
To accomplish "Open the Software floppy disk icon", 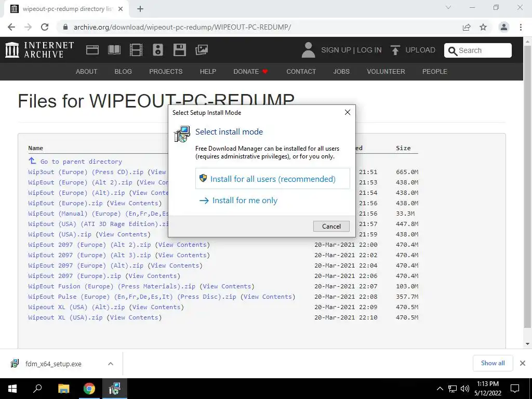I will tap(179, 50).
